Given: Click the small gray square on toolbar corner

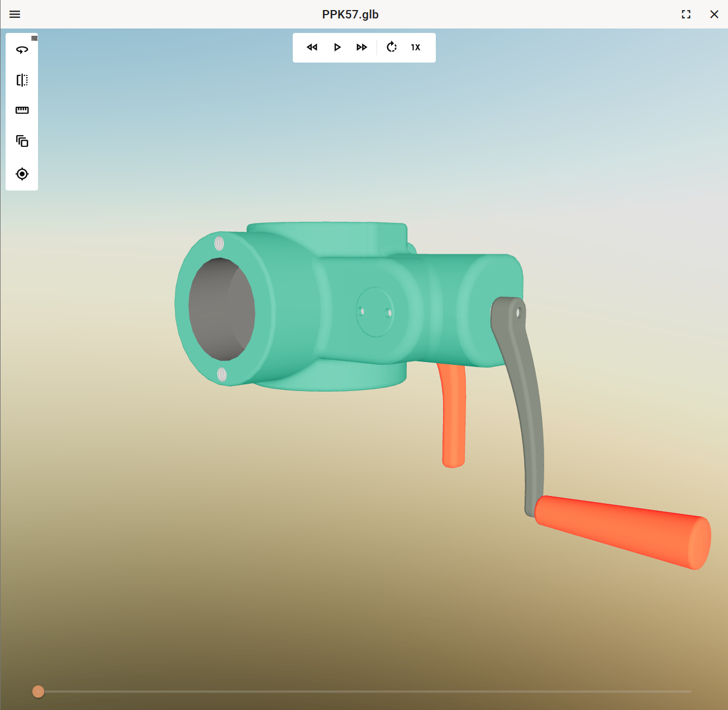Looking at the screenshot, I should pos(35,38).
